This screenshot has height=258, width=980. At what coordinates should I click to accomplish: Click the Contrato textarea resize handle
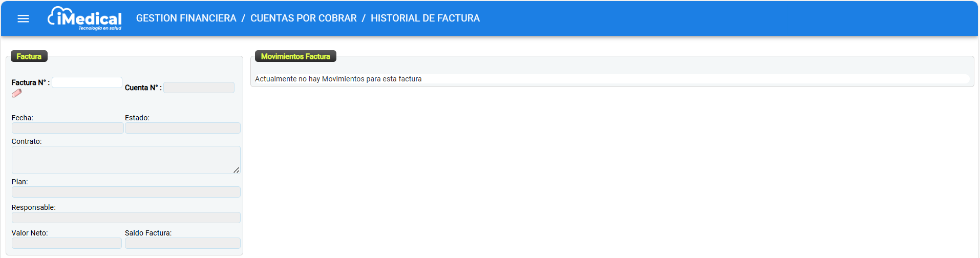[237, 170]
